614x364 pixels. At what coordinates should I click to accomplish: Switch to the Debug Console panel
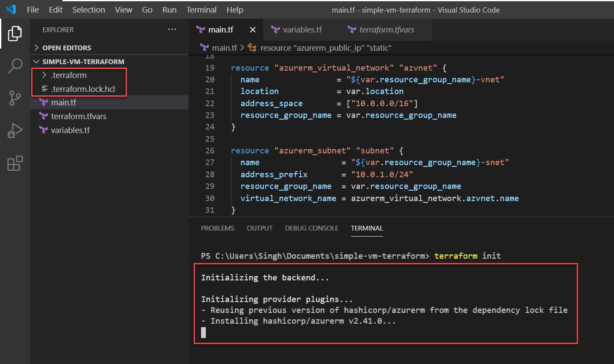[x=312, y=228]
